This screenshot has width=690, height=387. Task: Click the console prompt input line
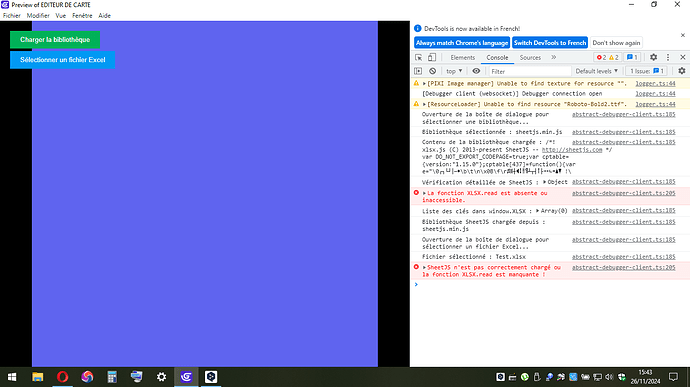coord(550,284)
